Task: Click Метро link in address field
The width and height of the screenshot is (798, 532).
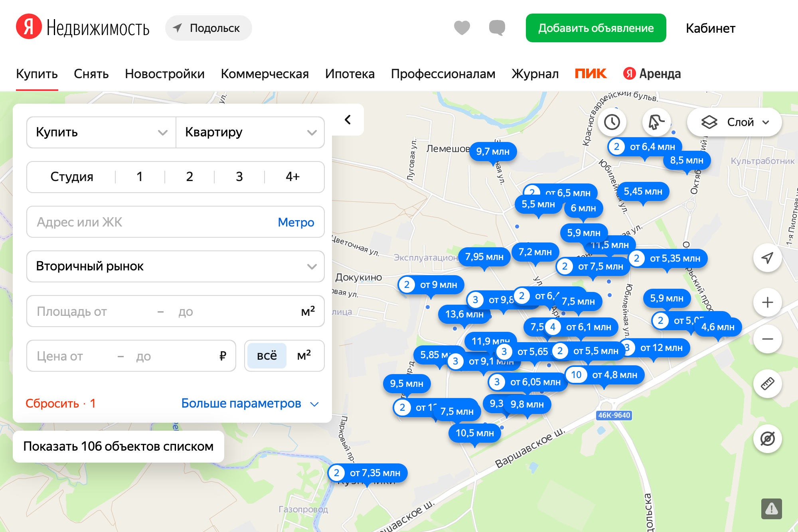Action: (x=296, y=222)
